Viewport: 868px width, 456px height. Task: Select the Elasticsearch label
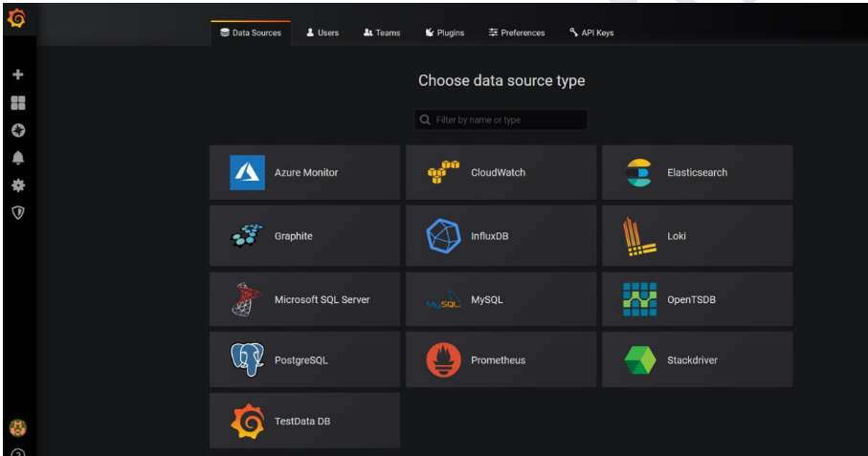click(697, 172)
